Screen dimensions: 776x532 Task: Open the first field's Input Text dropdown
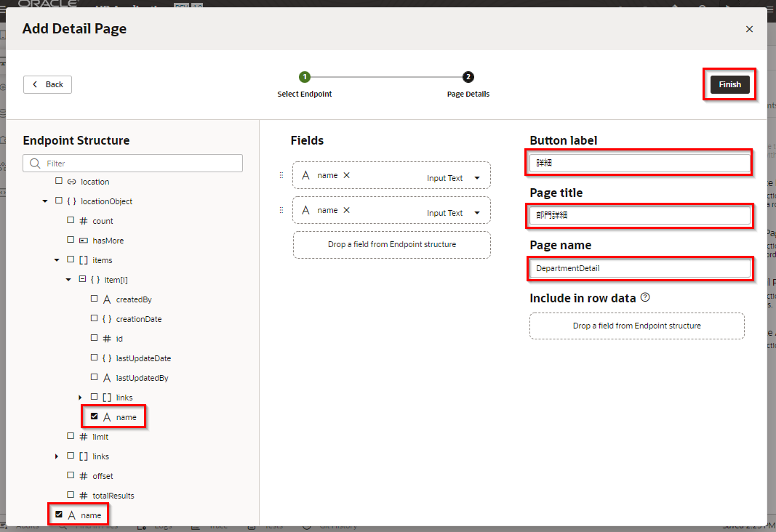(477, 178)
